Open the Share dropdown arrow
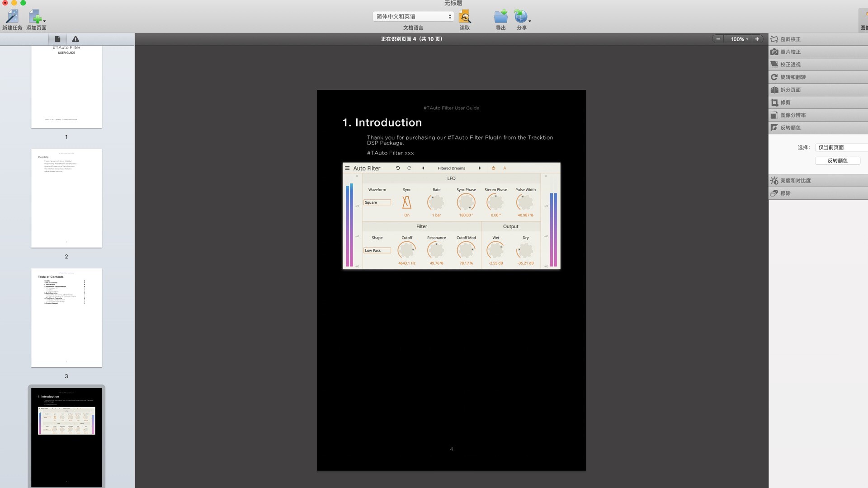Image resolution: width=868 pixels, height=488 pixels. (x=530, y=21)
